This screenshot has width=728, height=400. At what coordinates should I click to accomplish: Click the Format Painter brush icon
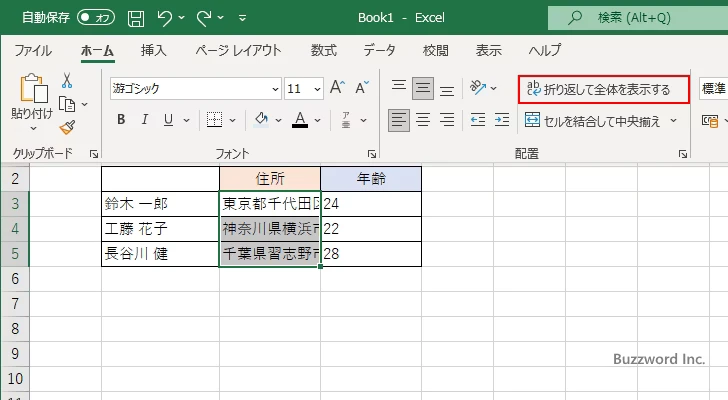pos(67,127)
